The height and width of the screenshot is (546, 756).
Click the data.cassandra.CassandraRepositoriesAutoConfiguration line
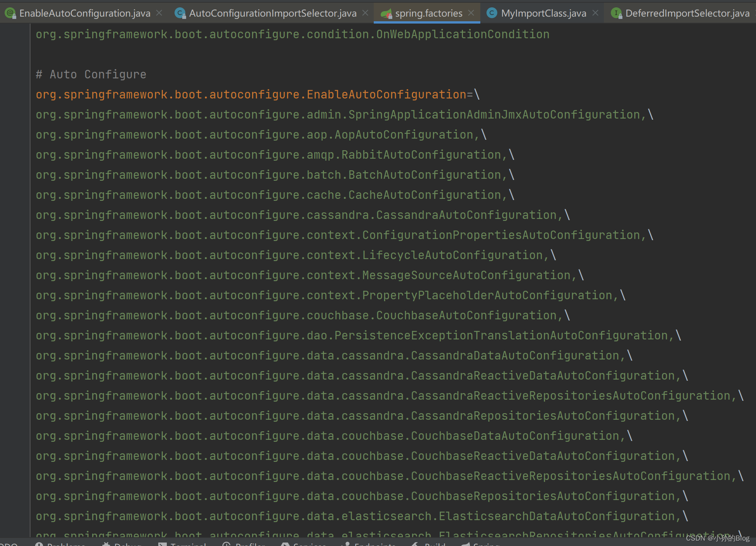tap(362, 416)
